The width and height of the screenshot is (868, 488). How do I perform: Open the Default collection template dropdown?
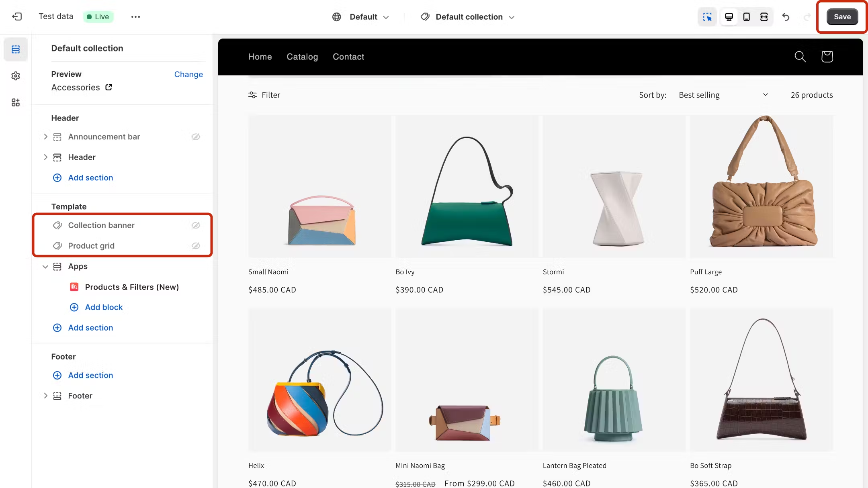tap(468, 17)
